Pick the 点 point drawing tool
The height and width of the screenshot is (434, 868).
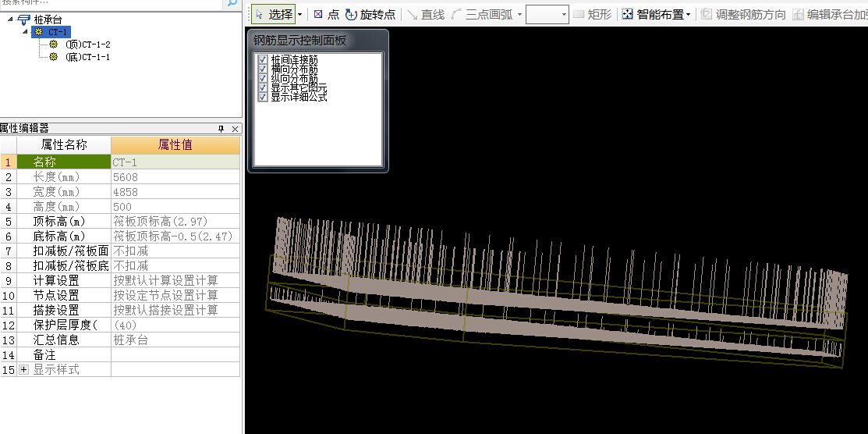tap(326, 14)
